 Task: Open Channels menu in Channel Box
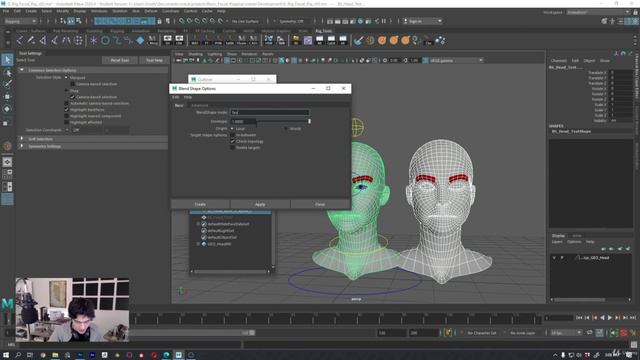559,60
